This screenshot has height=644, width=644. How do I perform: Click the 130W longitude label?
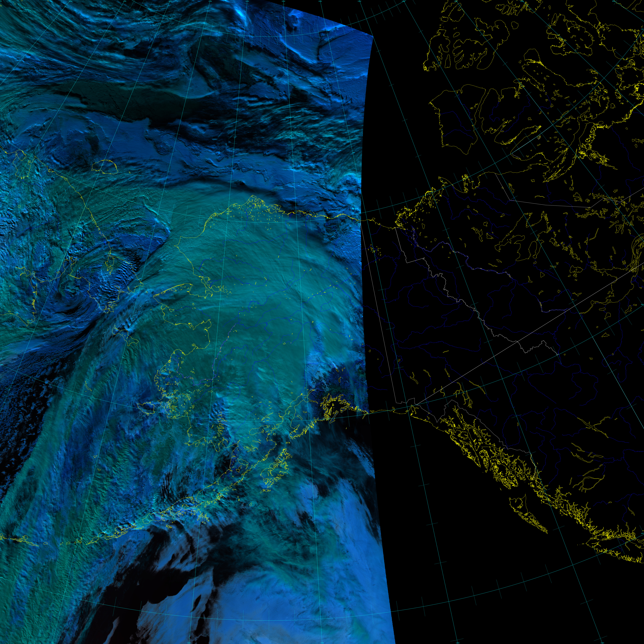[x=360, y=1]
